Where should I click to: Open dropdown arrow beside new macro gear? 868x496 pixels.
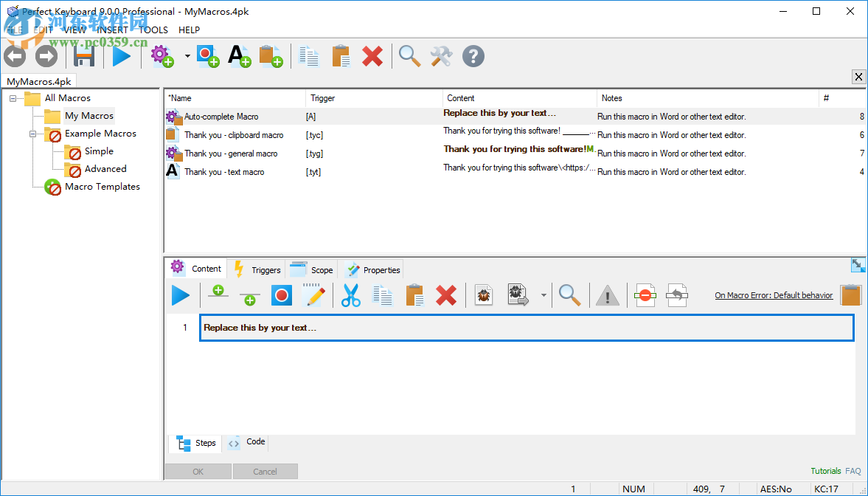(x=187, y=56)
